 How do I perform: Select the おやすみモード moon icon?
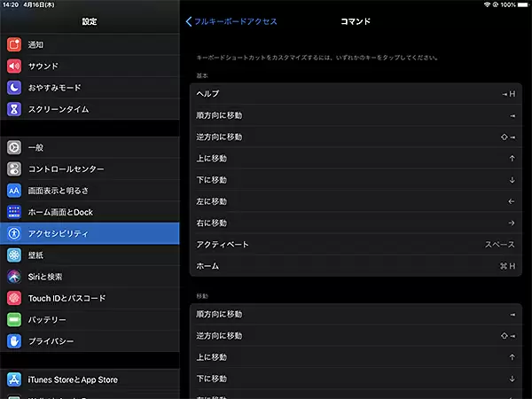pos(14,88)
